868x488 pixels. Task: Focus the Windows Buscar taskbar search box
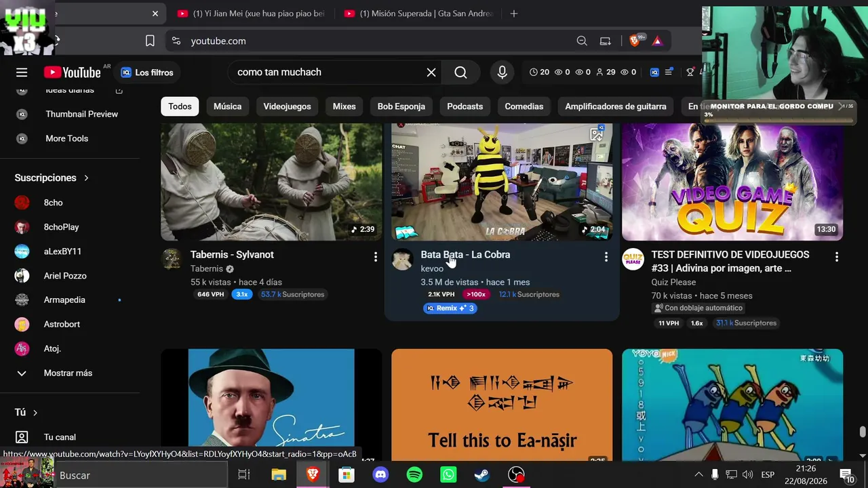pyautogui.click(x=141, y=475)
